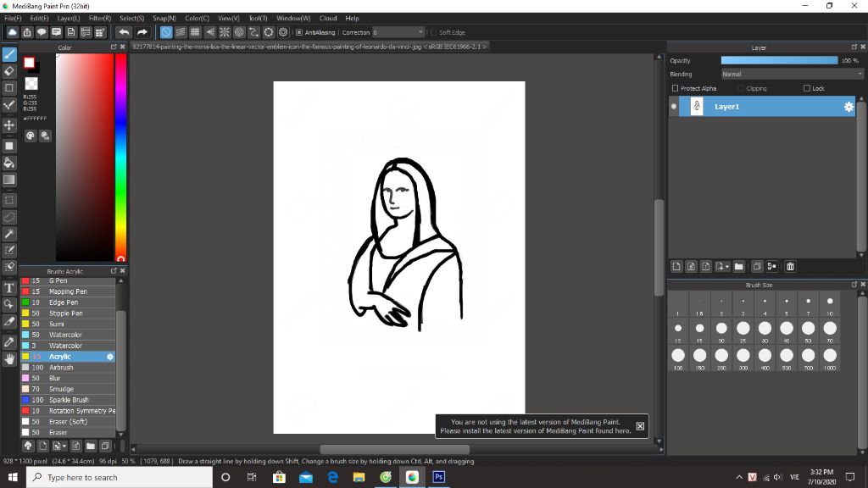Select the Gradient tool
This screenshot has width=868, height=488.
point(9,180)
